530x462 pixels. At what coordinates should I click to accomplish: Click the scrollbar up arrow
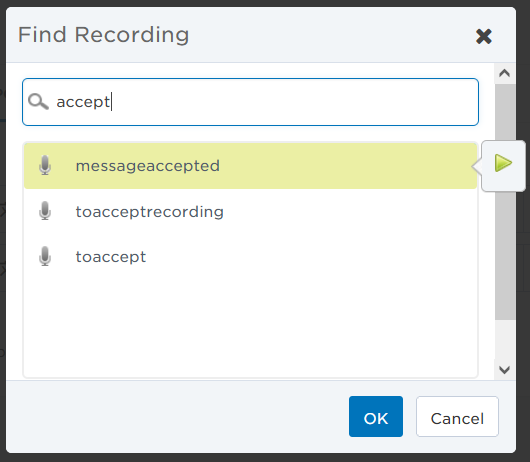tap(505, 73)
